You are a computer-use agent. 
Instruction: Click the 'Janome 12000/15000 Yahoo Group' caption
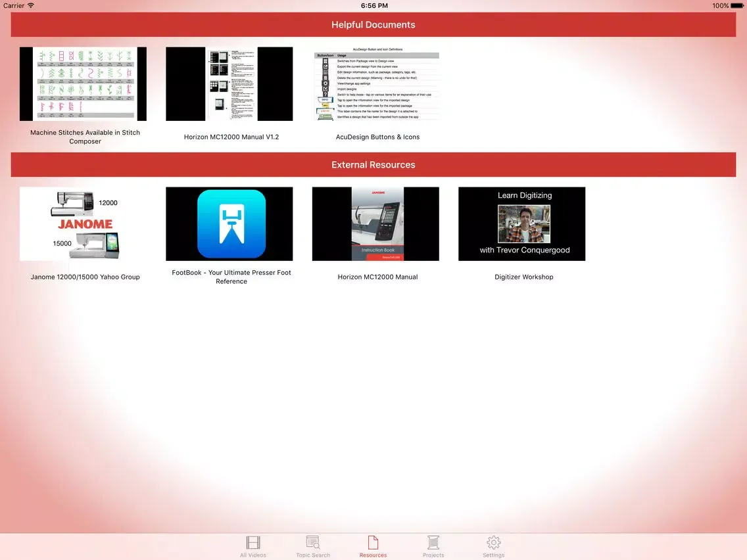[85, 277]
